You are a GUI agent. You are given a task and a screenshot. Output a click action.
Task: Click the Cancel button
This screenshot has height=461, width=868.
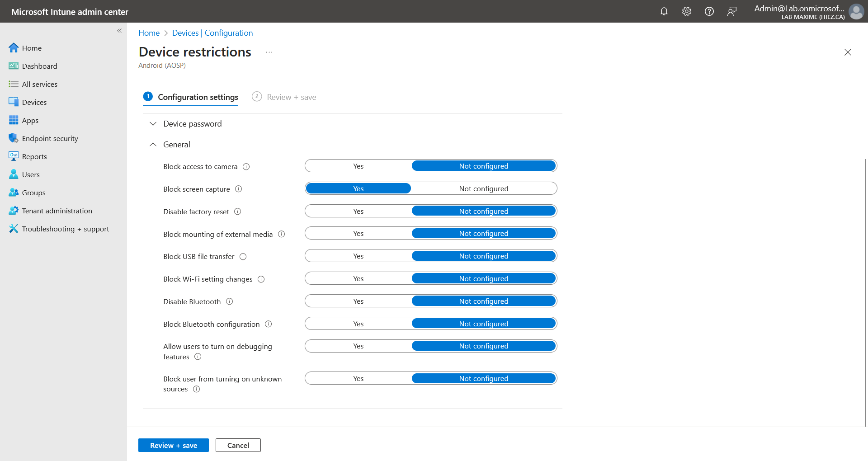pyautogui.click(x=238, y=445)
